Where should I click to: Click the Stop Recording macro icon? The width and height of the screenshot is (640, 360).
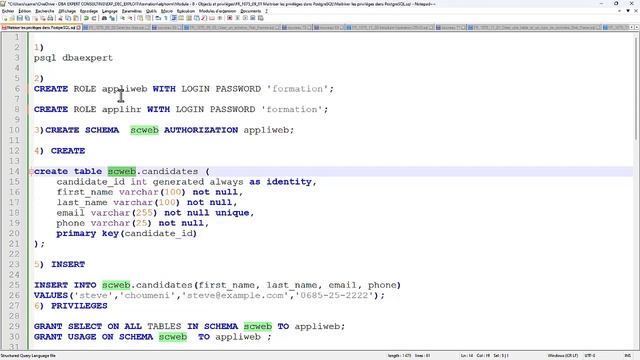(237, 18)
